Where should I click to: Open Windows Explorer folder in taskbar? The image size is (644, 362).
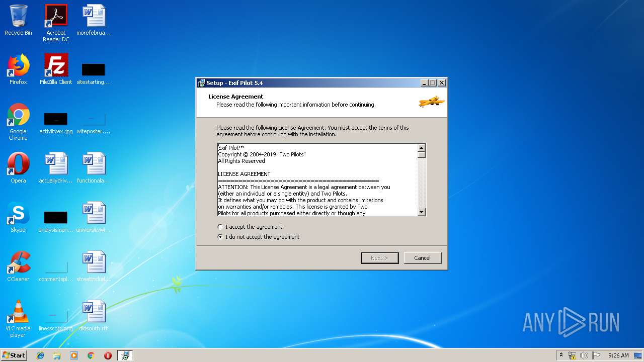[x=57, y=355]
